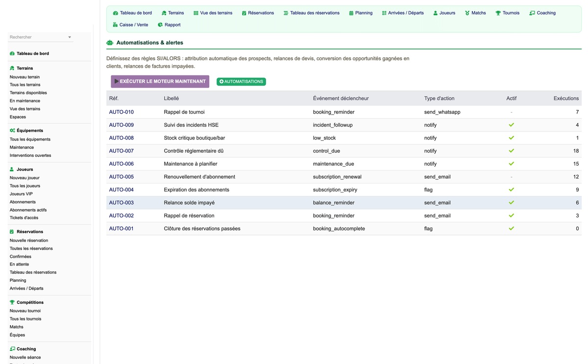
Task: Click the 'Rappel de tournoi' label cell
Action: pos(184,112)
